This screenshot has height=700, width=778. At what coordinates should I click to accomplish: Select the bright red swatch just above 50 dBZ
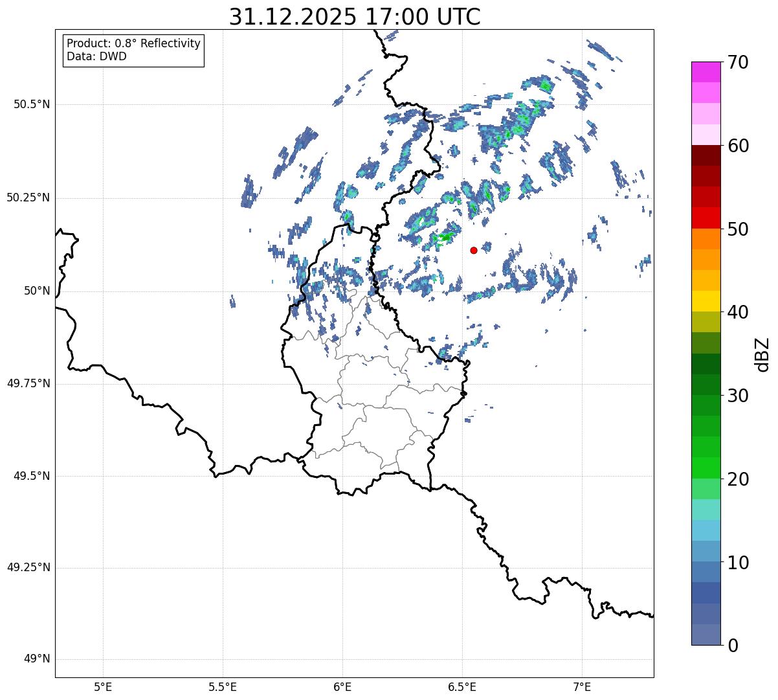pyautogui.click(x=706, y=218)
